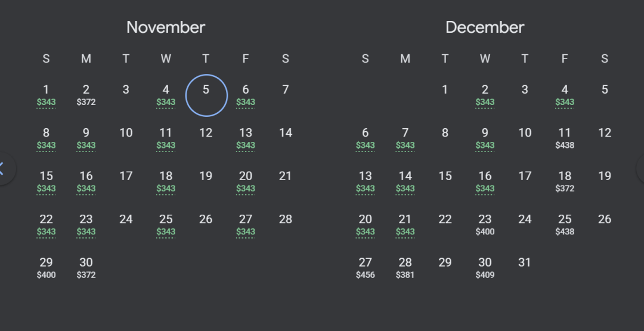Viewport: 644px width, 331px height.
Task: Select December 2 with $343 fare
Action: point(485,95)
